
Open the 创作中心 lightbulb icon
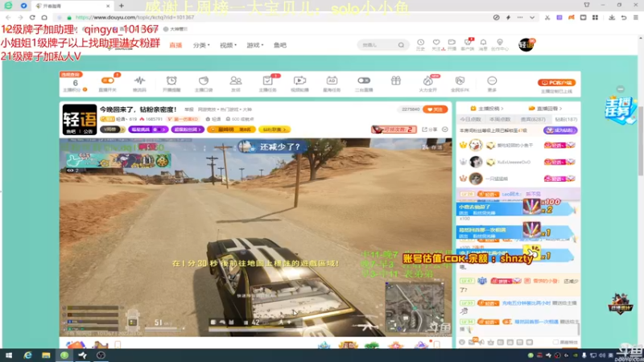[500, 44]
